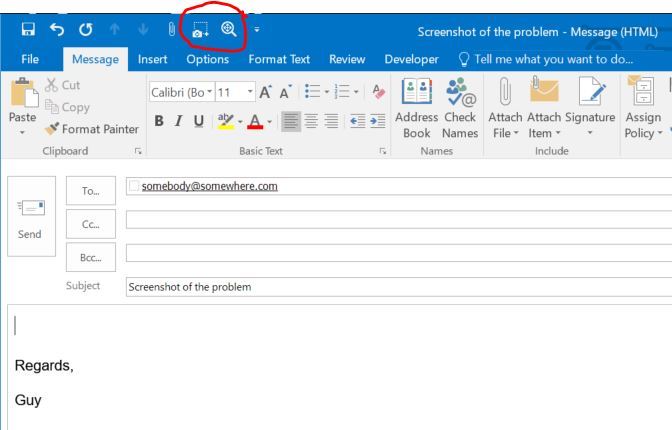Toggle underline formatting
This screenshot has height=430, width=672.
(x=198, y=121)
